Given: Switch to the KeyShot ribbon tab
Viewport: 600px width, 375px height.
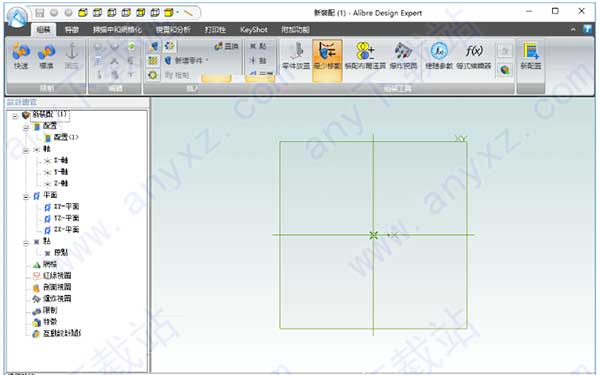Looking at the screenshot, I should [254, 29].
